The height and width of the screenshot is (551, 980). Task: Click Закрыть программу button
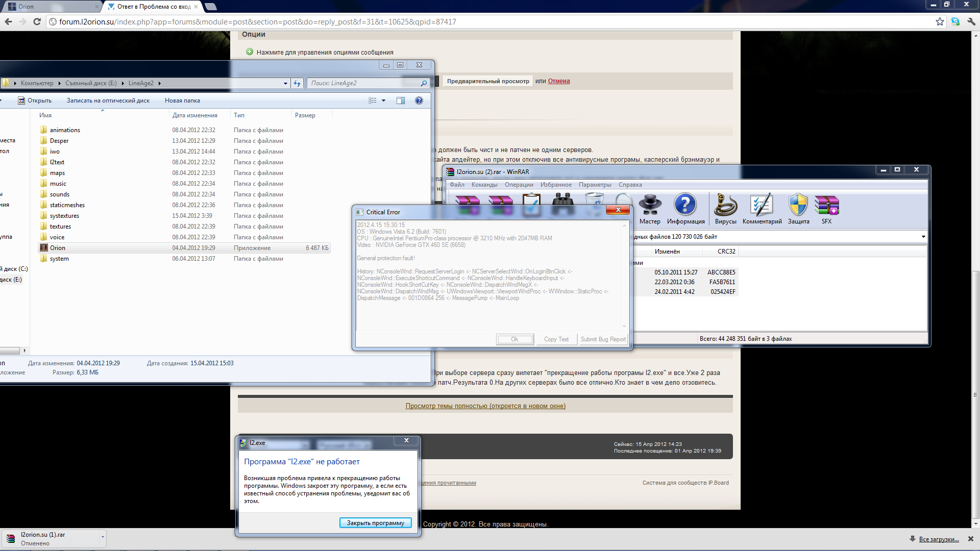[x=375, y=523]
